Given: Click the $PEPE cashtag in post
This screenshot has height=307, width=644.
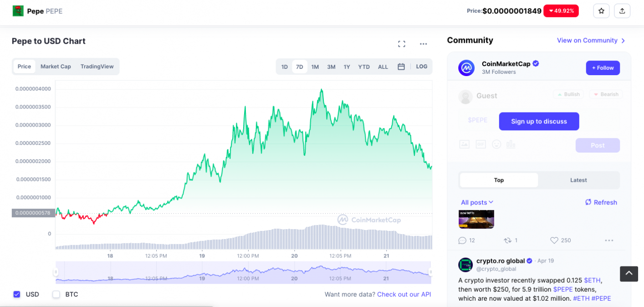Looking at the screenshot, I should [x=564, y=289].
